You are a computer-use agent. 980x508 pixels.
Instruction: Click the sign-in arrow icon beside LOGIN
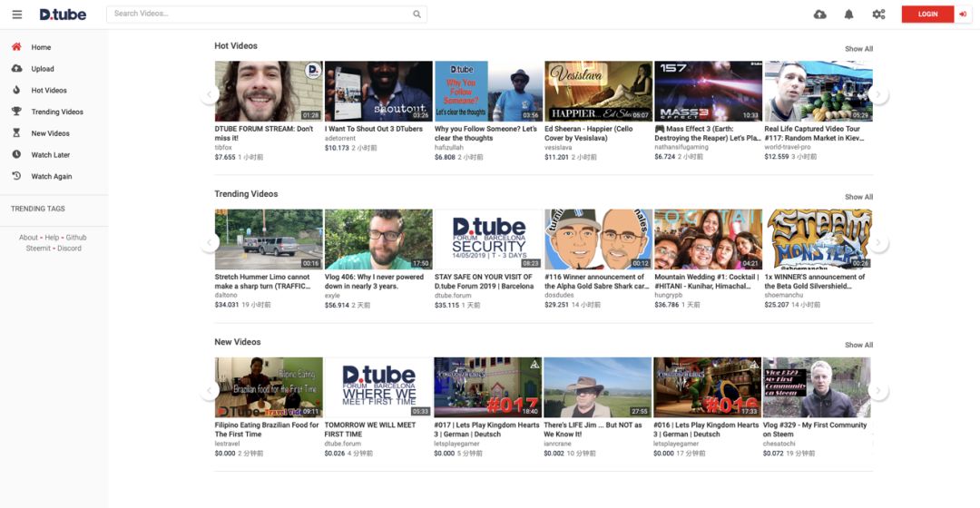click(x=963, y=14)
